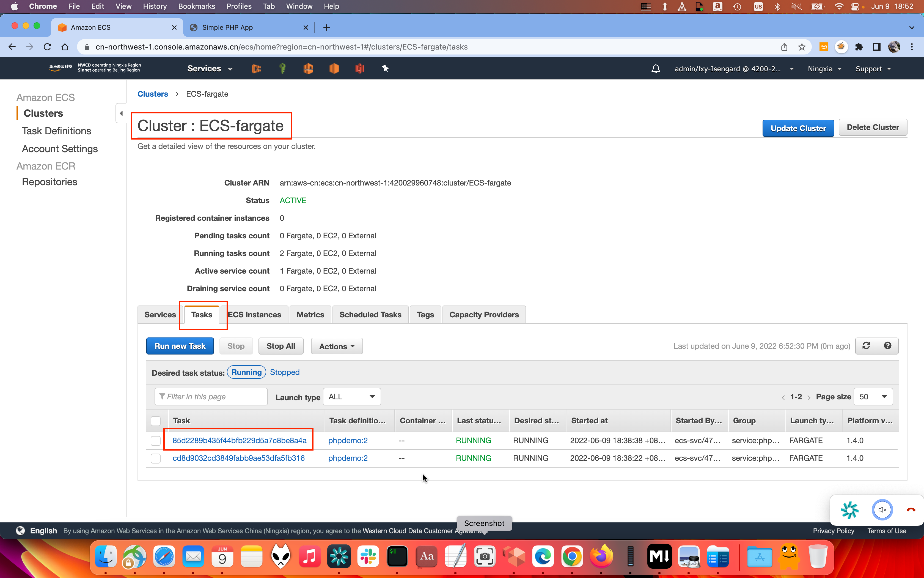Open the Terminal app in dock
Image resolution: width=924 pixels, height=578 pixels.
[x=397, y=557]
